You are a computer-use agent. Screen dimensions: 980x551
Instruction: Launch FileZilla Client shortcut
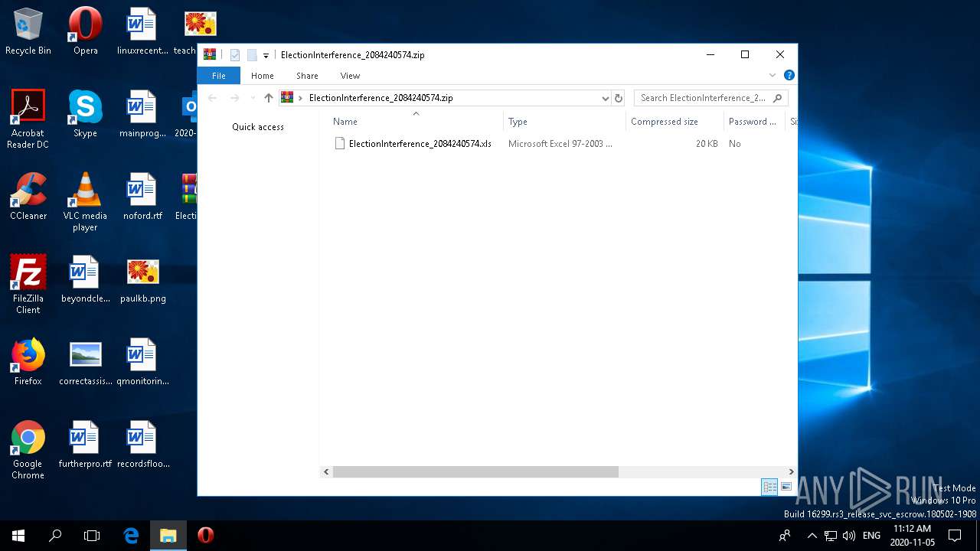coord(28,284)
